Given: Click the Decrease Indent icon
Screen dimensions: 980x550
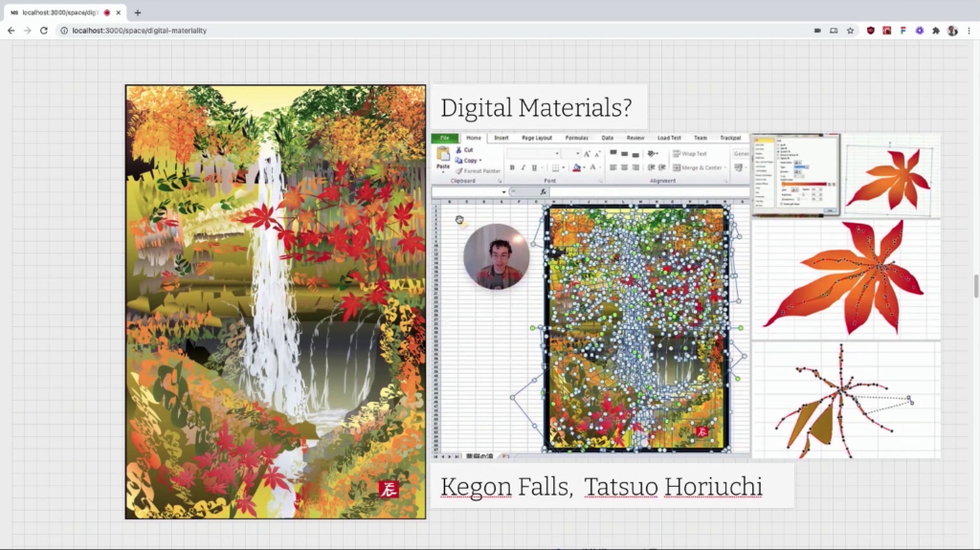Looking at the screenshot, I should (x=651, y=167).
